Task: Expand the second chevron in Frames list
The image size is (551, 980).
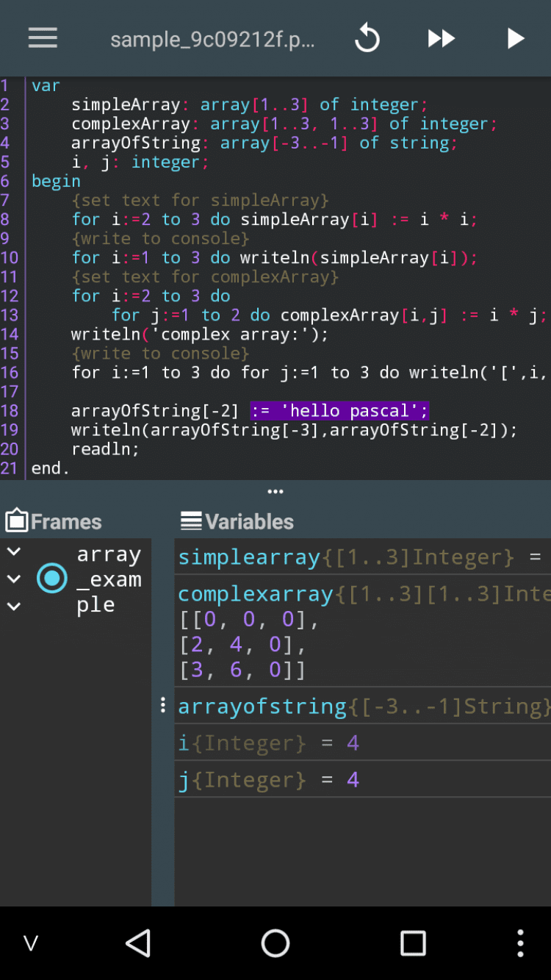Action: [14, 579]
